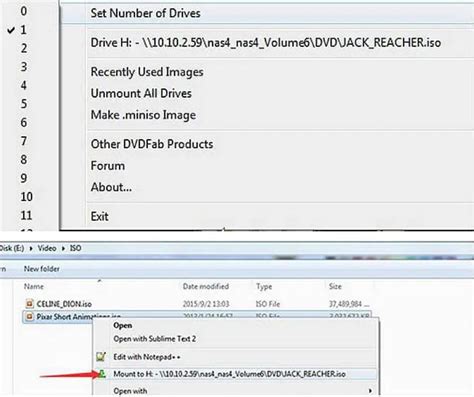Set number of drives to 2
This screenshot has width=474, height=397.
point(24,49)
